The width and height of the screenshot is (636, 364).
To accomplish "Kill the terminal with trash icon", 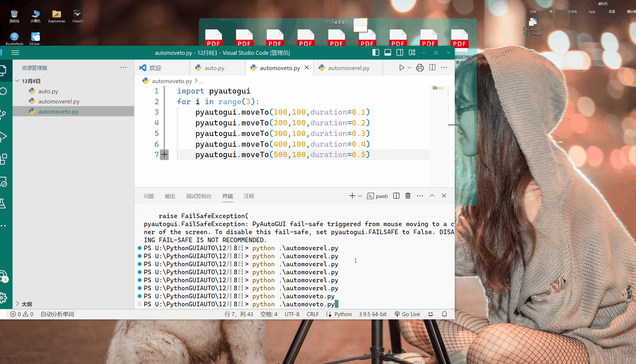I will (408, 196).
